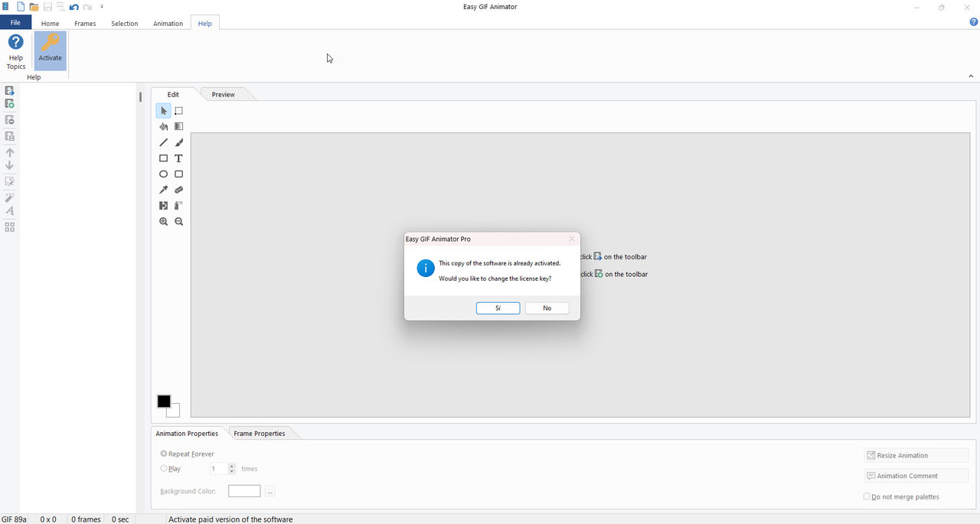The width and height of the screenshot is (980, 524).
Task: Close the Easy GIF Animator Pro dialog
Action: (571, 239)
